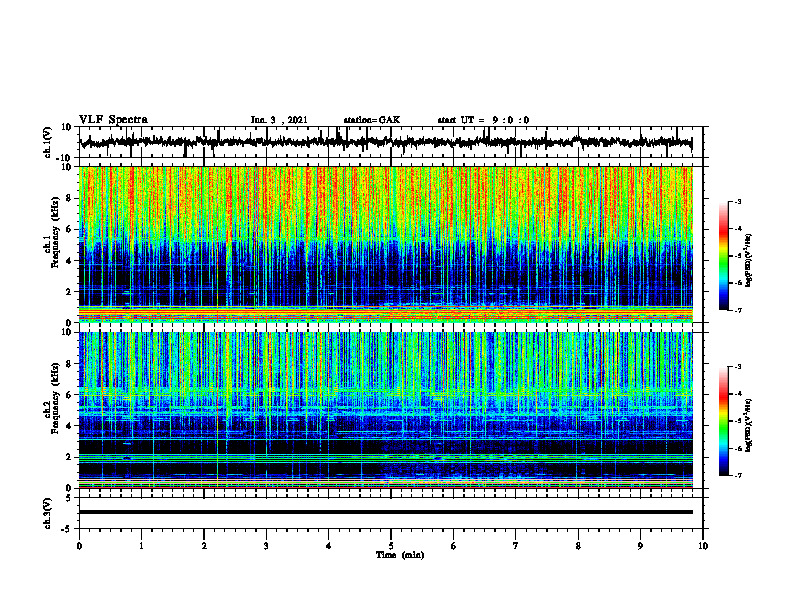Screen dimensions: 792x612
Task: Select time axis tick label "3"
Action: click(x=266, y=546)
